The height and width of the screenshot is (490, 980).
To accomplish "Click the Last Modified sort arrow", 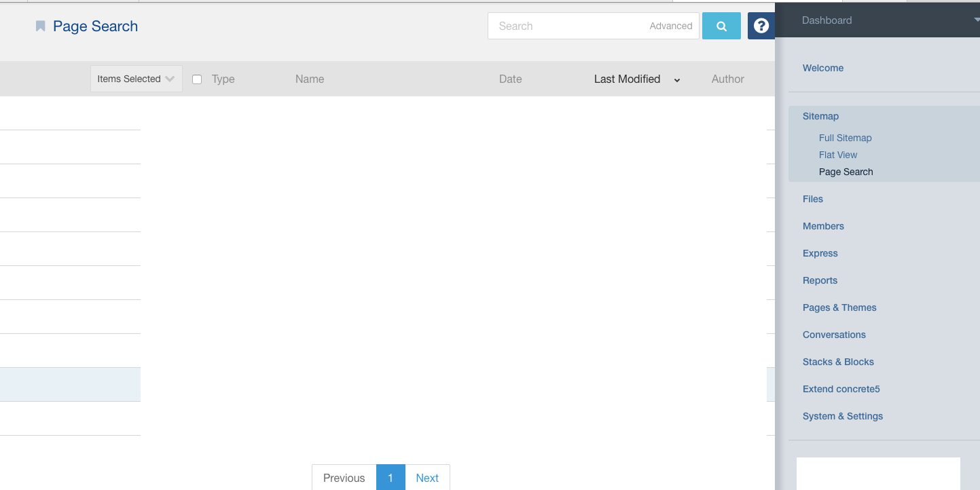I will [x=677, y=80].
